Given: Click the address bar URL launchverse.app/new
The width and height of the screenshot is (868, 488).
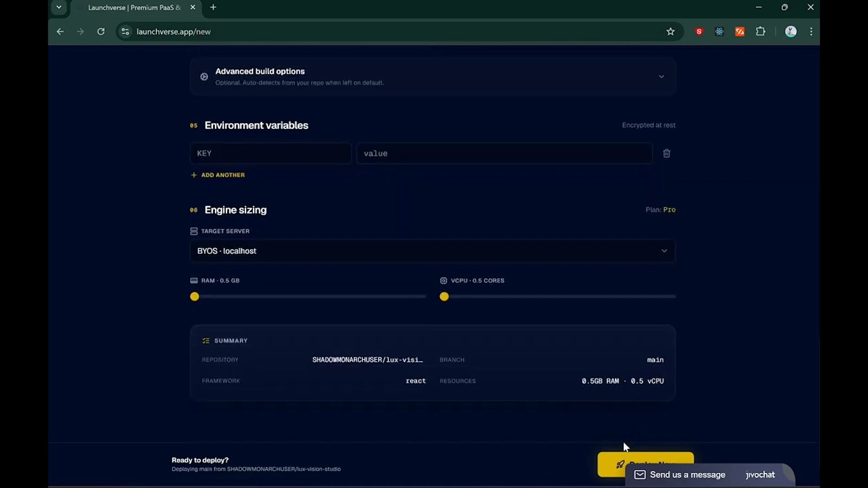Looking at the screenshot, I should 174,31.
